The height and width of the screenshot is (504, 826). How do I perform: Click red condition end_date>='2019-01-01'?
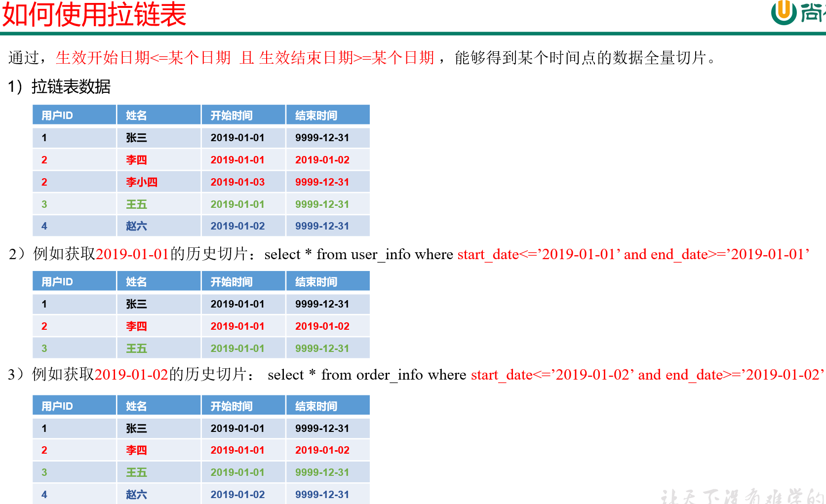tap(729, 254)
